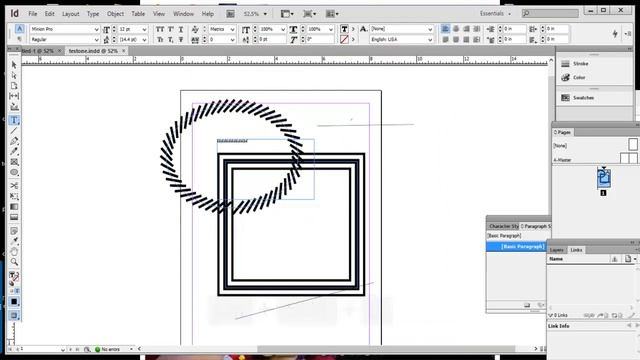
Task: Click the Apply Color black swatch
Action: tap(14, 302)
